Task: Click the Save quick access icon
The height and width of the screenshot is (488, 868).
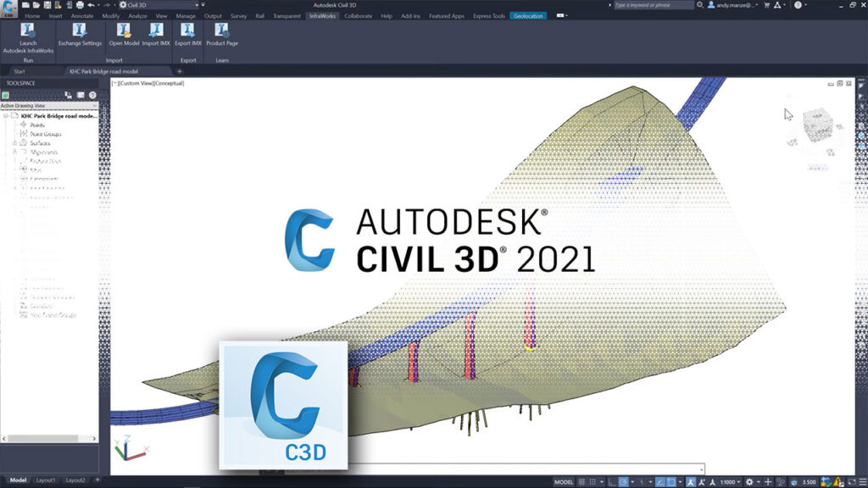Action: pos(47,5)
